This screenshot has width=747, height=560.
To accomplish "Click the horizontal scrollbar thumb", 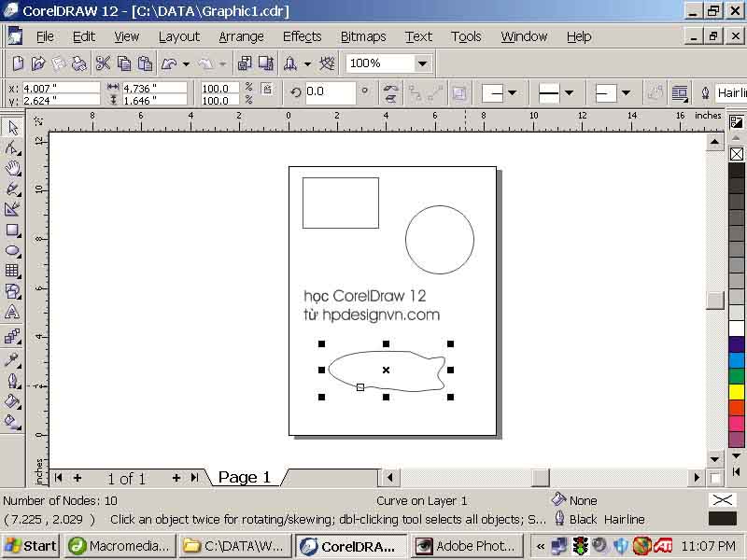I will pyautogui.click(x=541, y=478).
